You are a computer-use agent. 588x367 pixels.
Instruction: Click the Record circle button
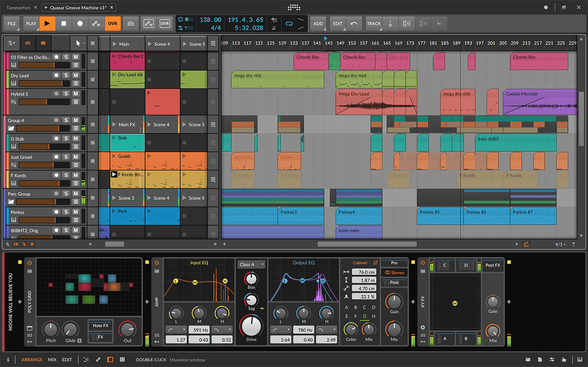(80, 24)
